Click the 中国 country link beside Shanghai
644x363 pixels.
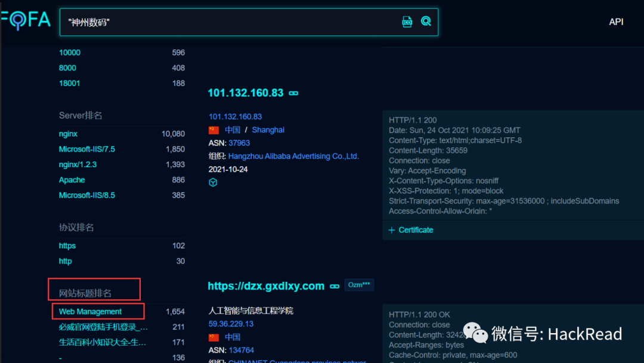tap(233, 130)
